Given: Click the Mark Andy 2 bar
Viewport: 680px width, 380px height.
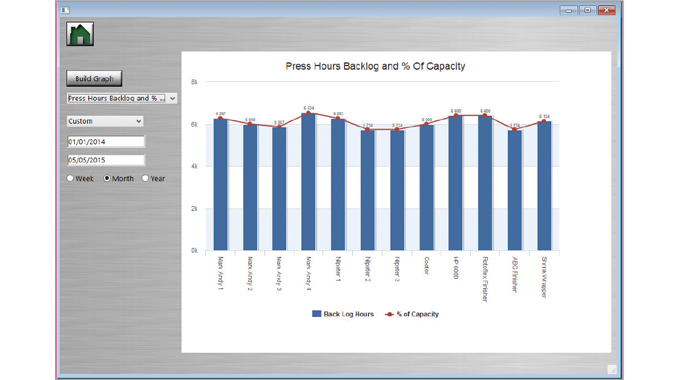Looking at the screenshot, I should (x=250, y=188).
